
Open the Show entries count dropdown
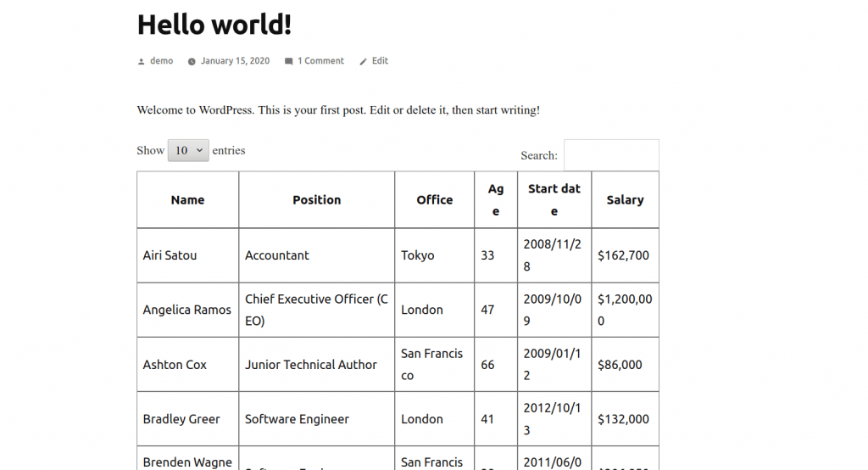188,150
